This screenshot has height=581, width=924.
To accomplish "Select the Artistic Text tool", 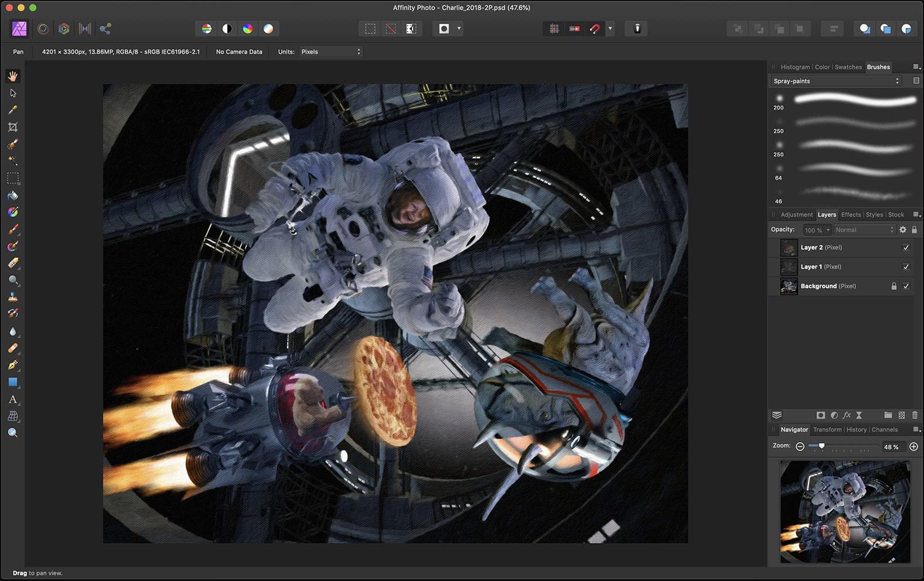I will pos(13,399).
